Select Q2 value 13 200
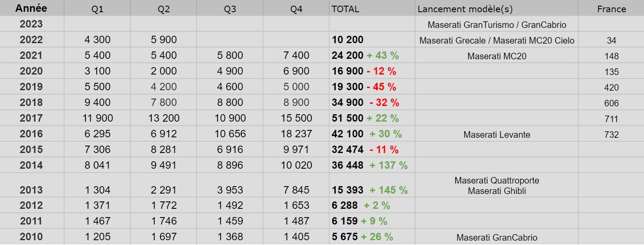The image size is (644, 245). click(164, 118)
